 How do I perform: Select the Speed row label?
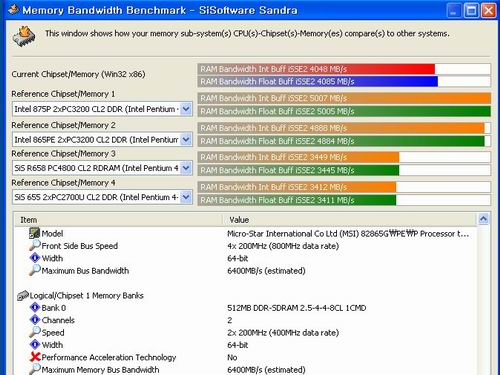point(53,333)
